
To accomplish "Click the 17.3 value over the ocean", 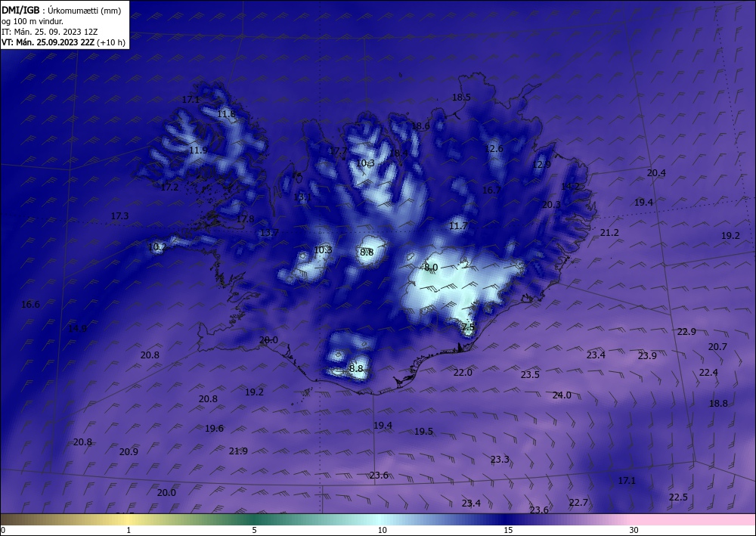I will click(119, 216).
